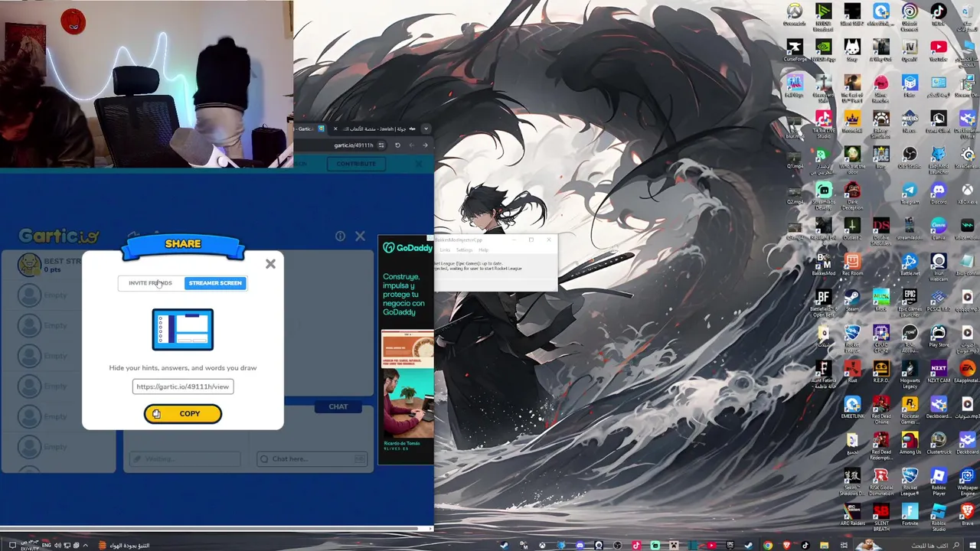Open Canva desktop shortcut
980x551 pixels.
coord(939,229)
